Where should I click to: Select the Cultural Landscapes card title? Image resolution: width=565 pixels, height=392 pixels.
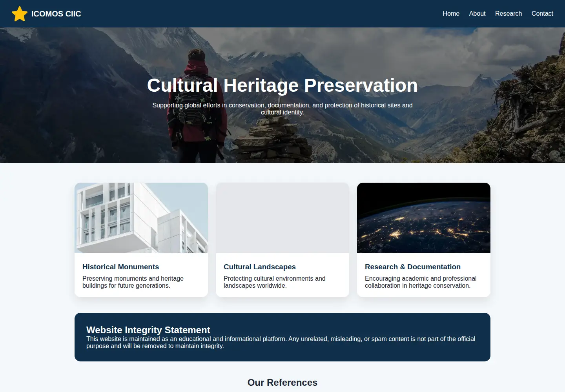click(x=260, y=267)
